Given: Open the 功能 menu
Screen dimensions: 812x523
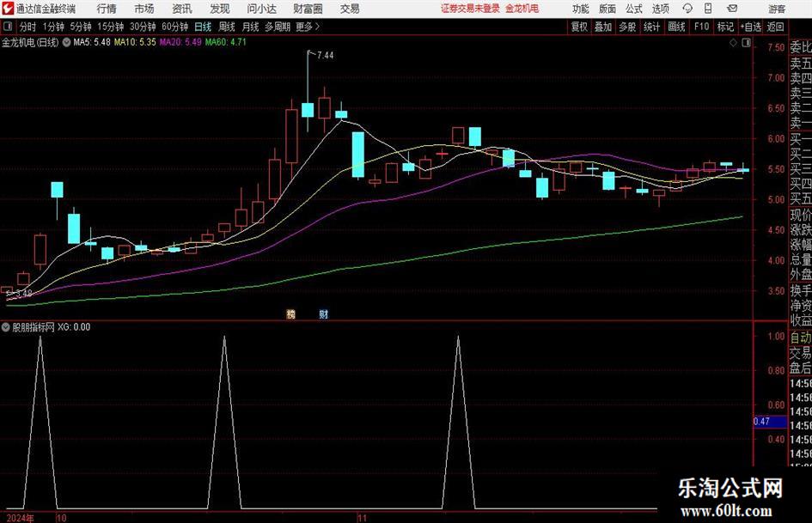Looking at the screenshot, I should (x=581, y=9).
